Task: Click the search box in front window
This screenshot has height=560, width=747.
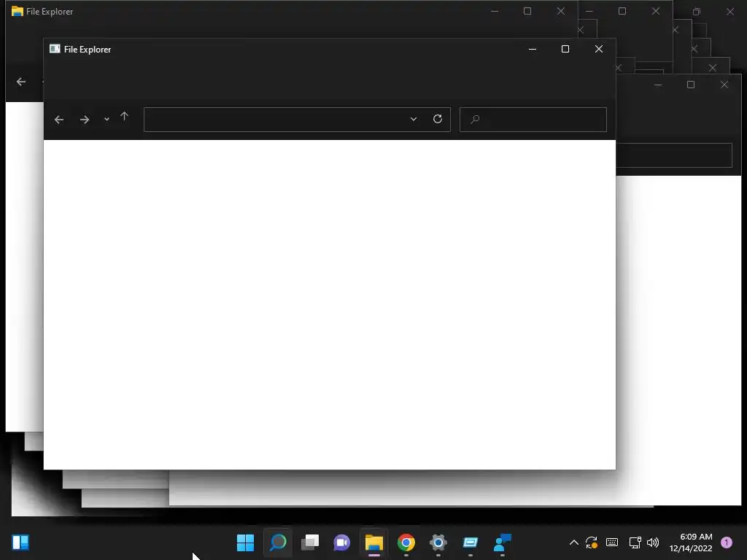Action: tap(533, 120)
